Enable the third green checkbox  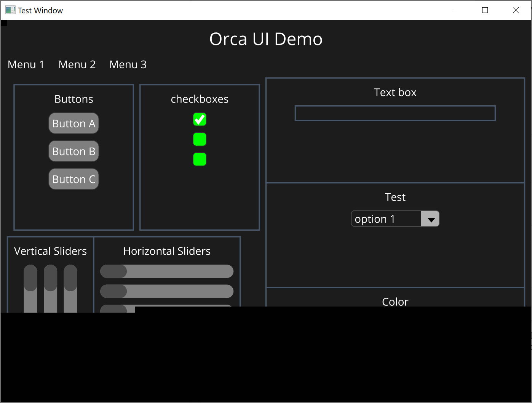click(x=200, y=159)
